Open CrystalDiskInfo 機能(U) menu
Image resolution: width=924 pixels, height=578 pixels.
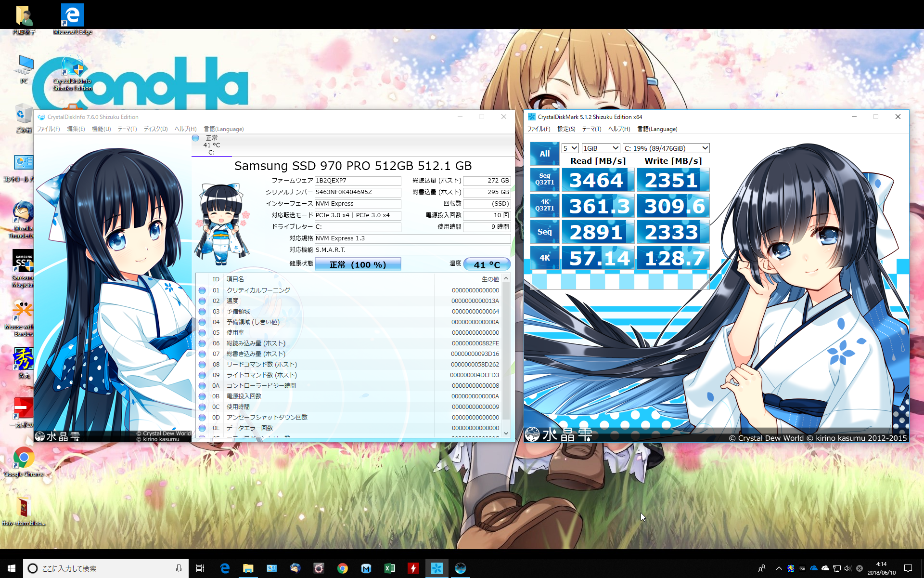[101, 129]
